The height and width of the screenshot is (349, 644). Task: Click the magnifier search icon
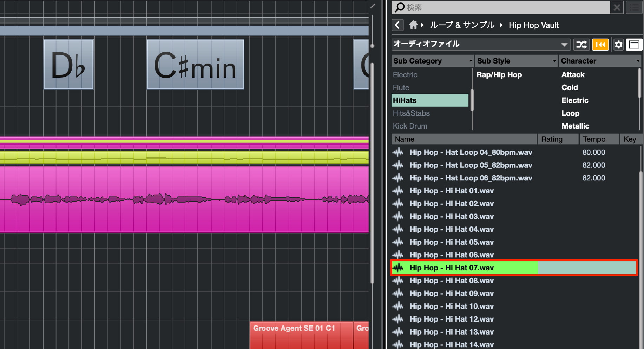(399, 7)
